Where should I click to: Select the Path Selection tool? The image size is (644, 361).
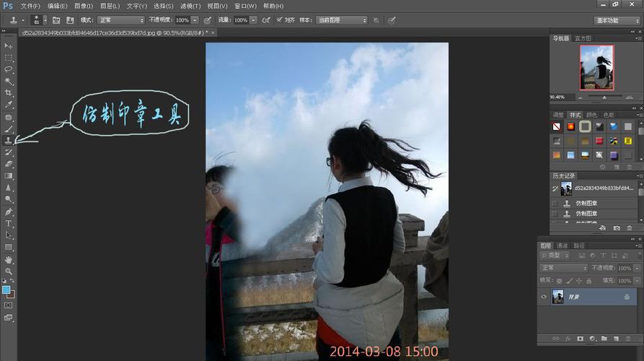click(8, 235)
